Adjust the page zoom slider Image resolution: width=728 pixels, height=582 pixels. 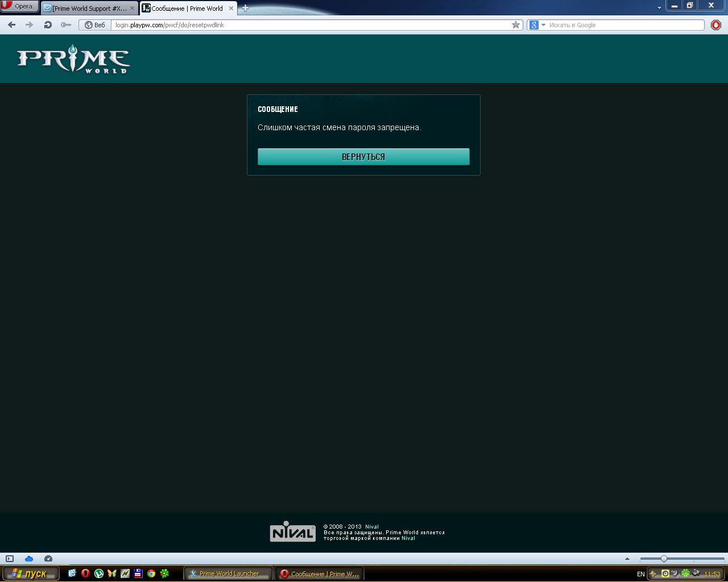click(681, 559)
